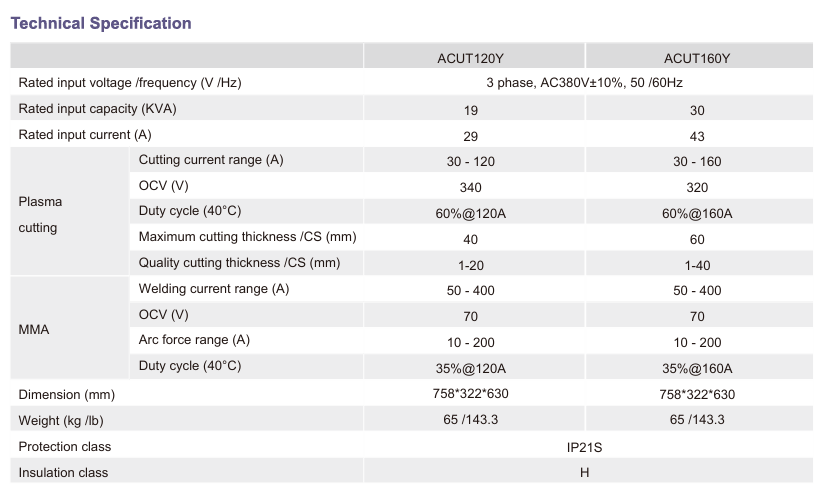Click the Rated input current (A) label
This screenshot has width=831, height=487.
click(x=85, y=135)
